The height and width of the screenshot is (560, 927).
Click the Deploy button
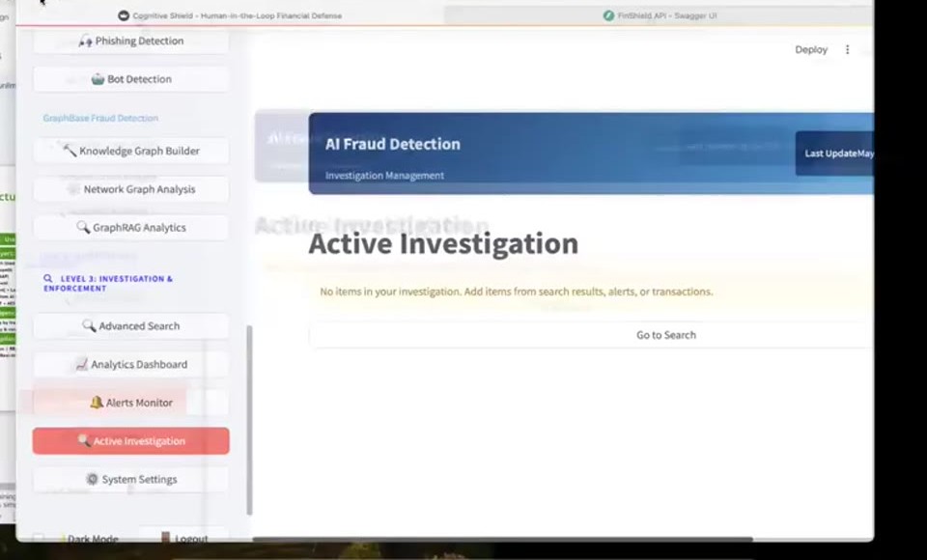click(x=811, y=49)
